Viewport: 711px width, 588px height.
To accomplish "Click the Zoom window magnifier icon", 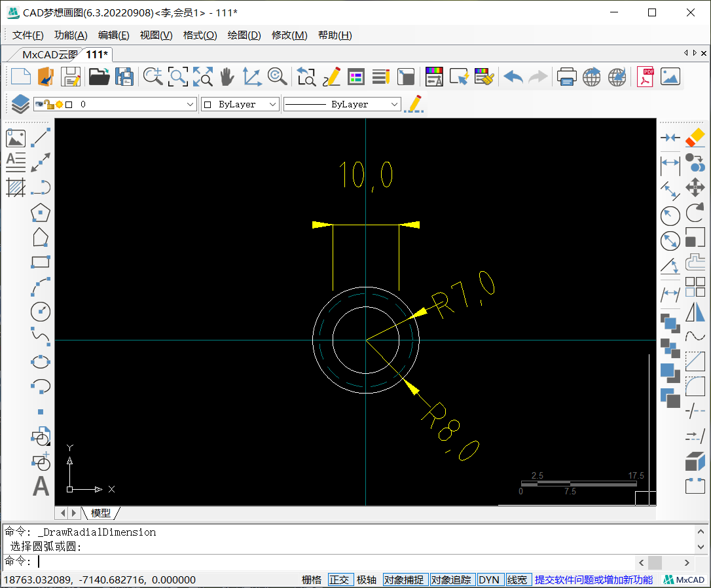I will [177, 76].
